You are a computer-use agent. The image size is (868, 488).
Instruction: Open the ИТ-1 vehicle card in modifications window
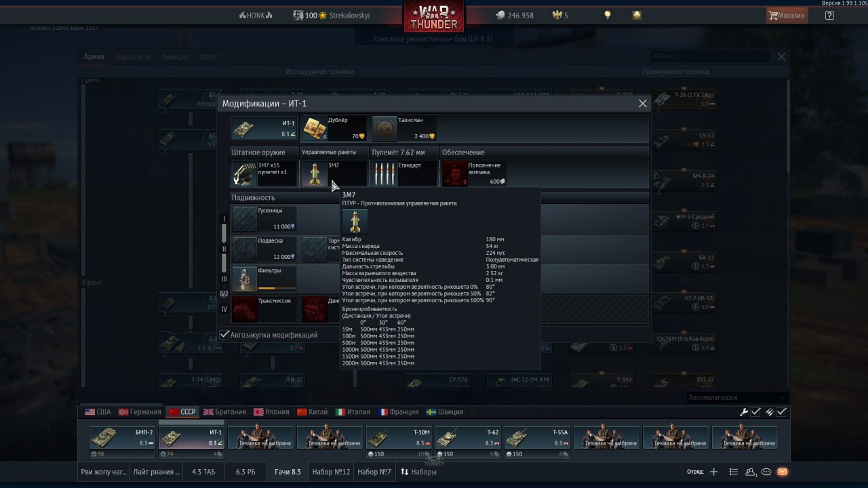(x=264, y=129)
